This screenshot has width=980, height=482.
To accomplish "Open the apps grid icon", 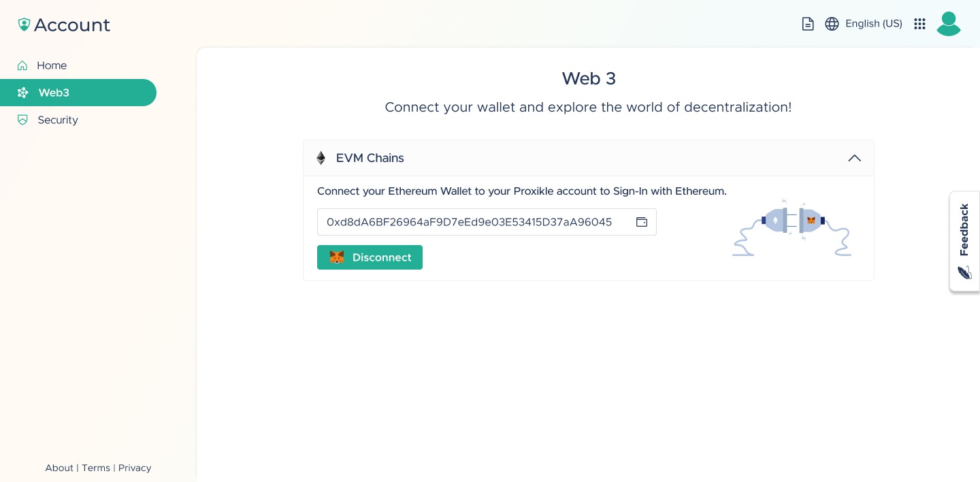I will click(919, 24).
